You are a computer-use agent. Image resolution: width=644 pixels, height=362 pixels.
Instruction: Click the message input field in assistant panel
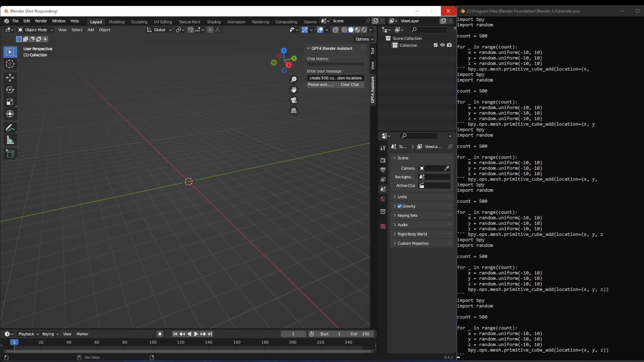coord(335,78)
